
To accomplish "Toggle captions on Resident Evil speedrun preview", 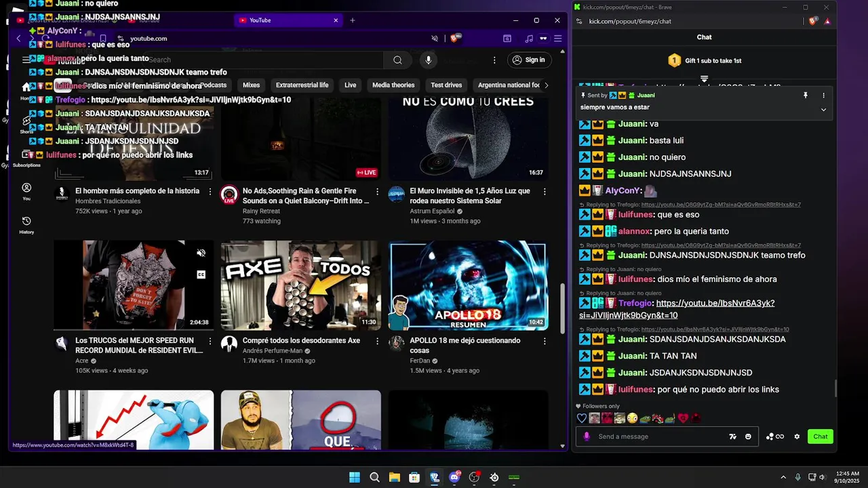I will point(201,274).
